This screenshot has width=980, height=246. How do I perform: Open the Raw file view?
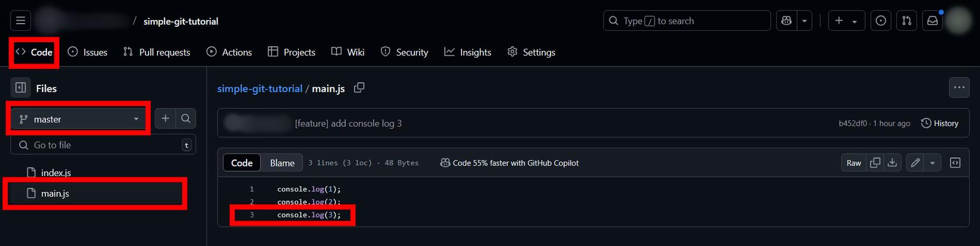tap(853, 163)
